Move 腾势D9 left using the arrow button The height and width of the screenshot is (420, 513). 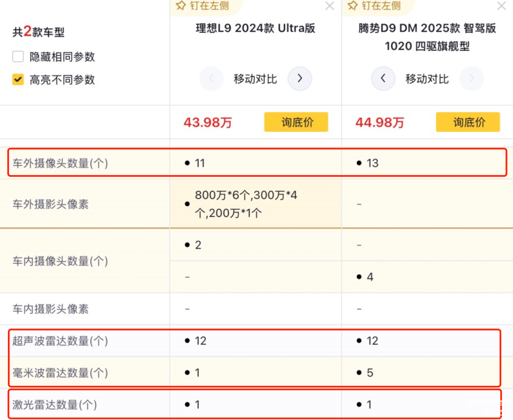[x=383, y=79]
